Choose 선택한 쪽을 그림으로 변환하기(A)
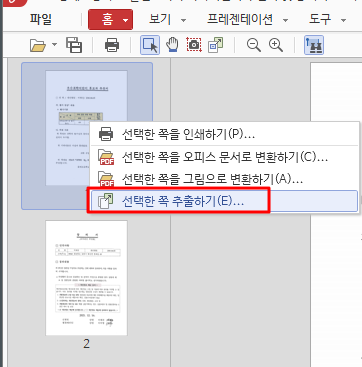362x367 pixels. point(225,179)
